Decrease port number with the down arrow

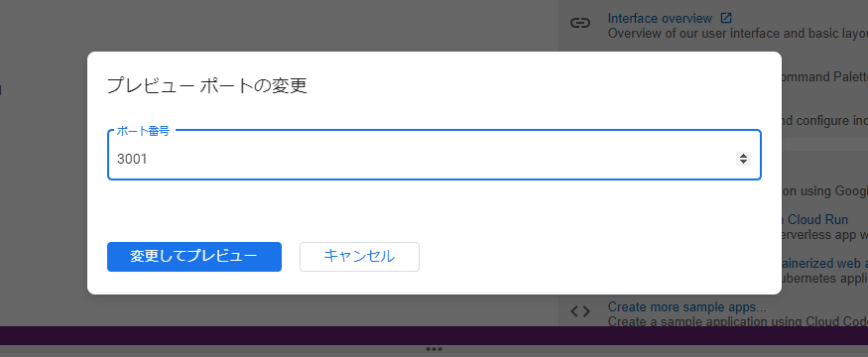[743, 163]
